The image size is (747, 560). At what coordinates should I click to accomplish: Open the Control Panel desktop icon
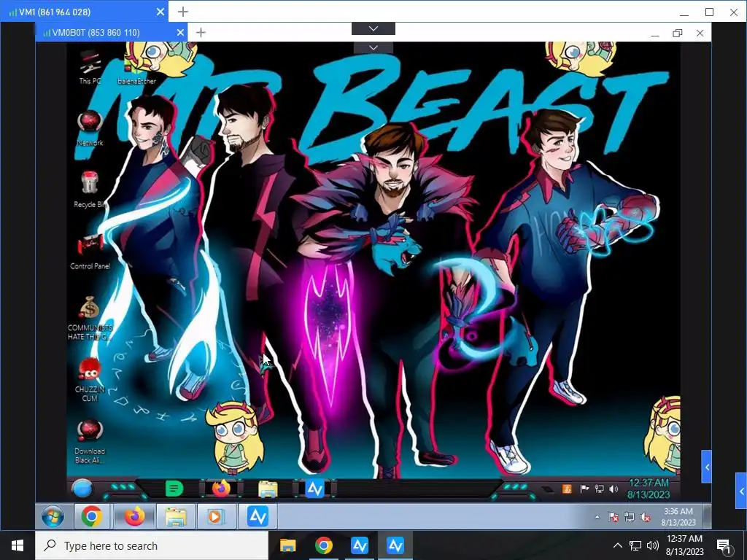coord(90,252)
